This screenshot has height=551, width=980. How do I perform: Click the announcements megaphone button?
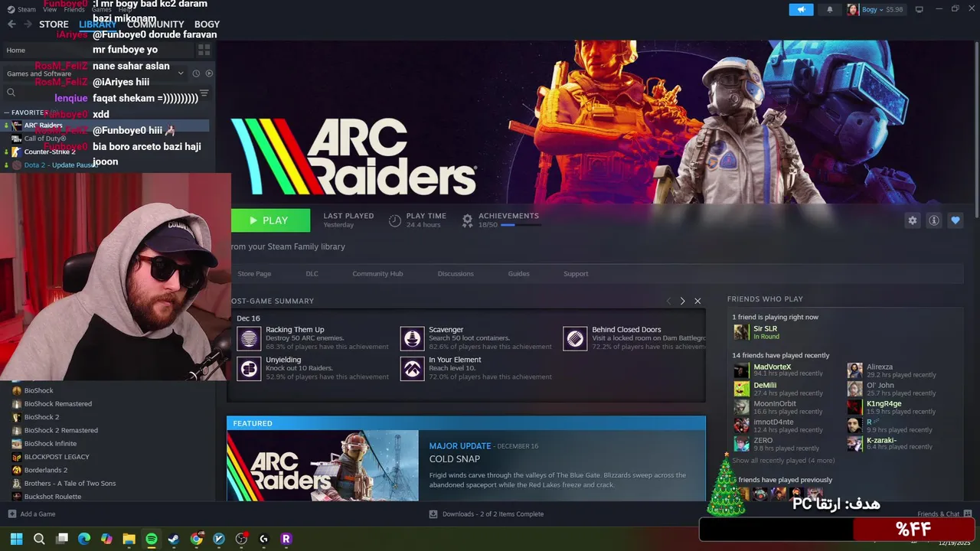pyautogui.click(x=801, y=9)
